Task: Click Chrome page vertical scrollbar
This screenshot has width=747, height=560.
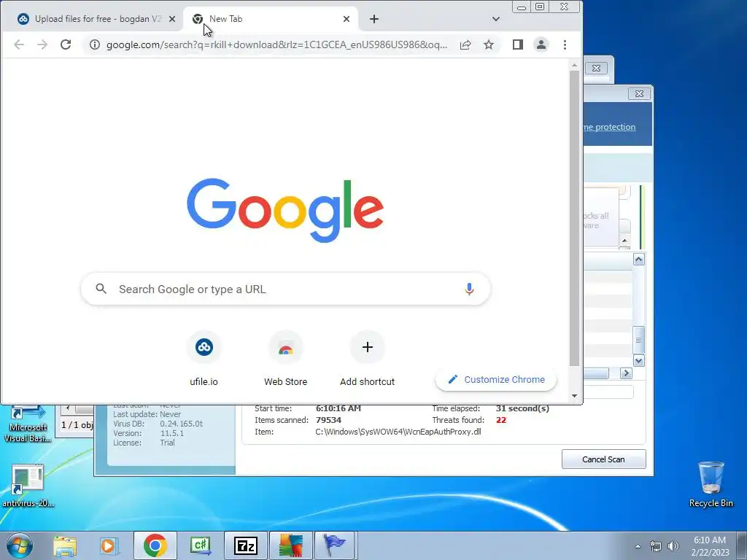Action: click(x=575, y=218)
